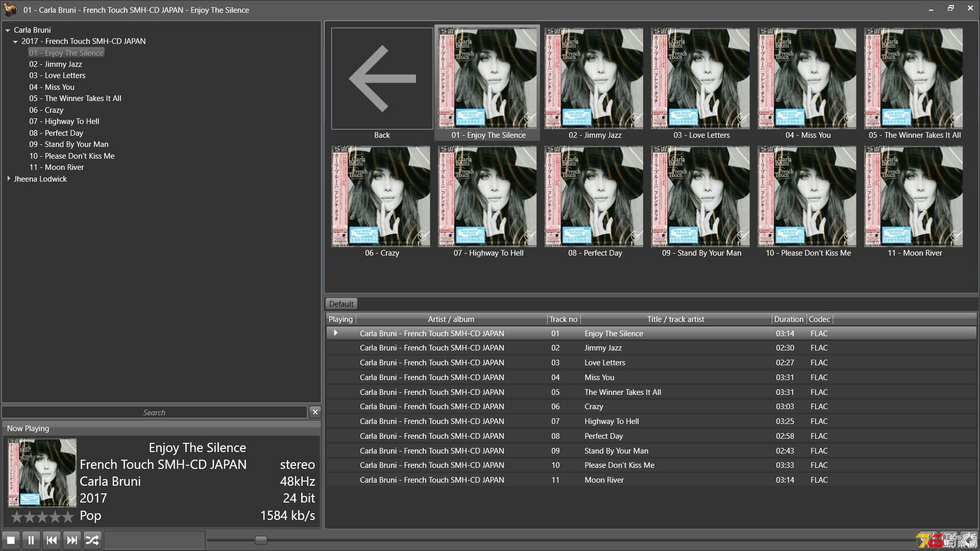The height and width of the screenshot is (551, 980).
Task: Select tree item 01 - Enjoy The Silence
Action: coord(66,53)
